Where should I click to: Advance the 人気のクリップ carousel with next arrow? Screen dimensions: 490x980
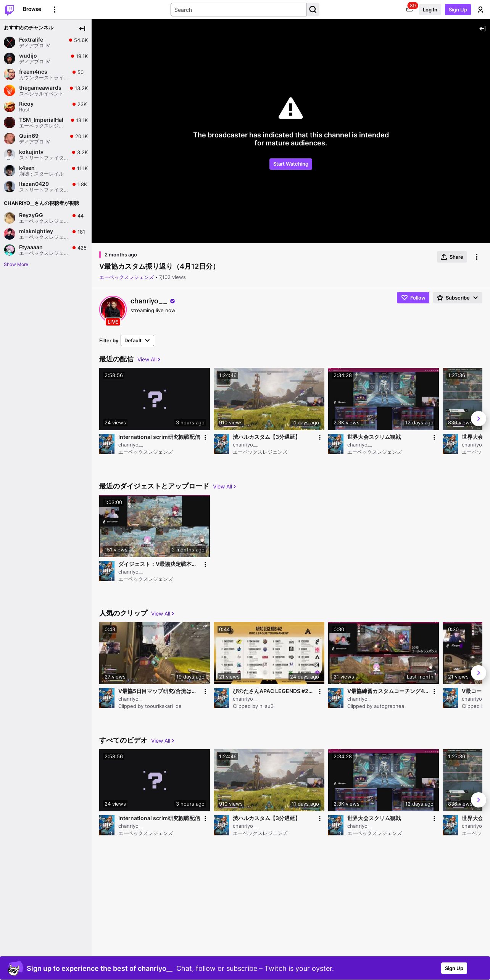[x=479, y=673]
